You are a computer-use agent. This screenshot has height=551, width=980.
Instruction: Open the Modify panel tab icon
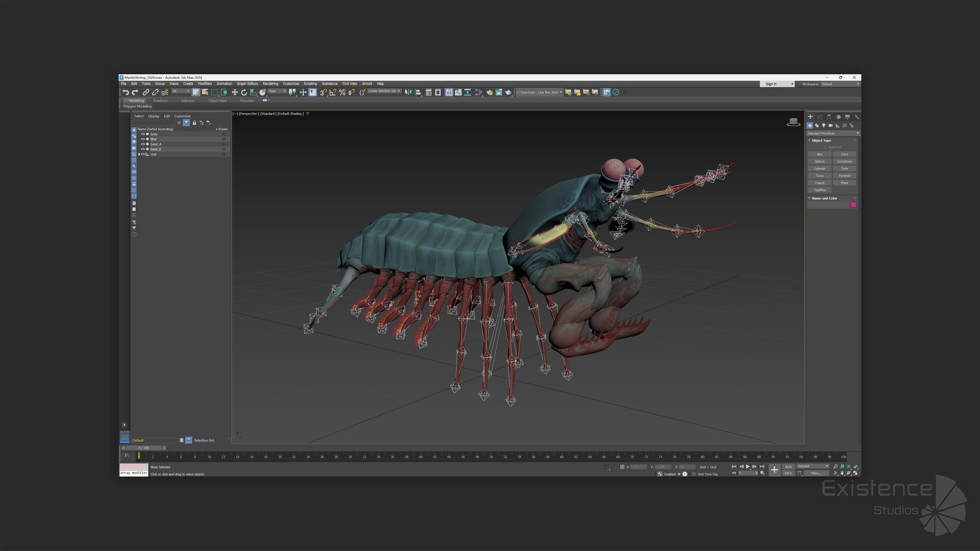819,117
